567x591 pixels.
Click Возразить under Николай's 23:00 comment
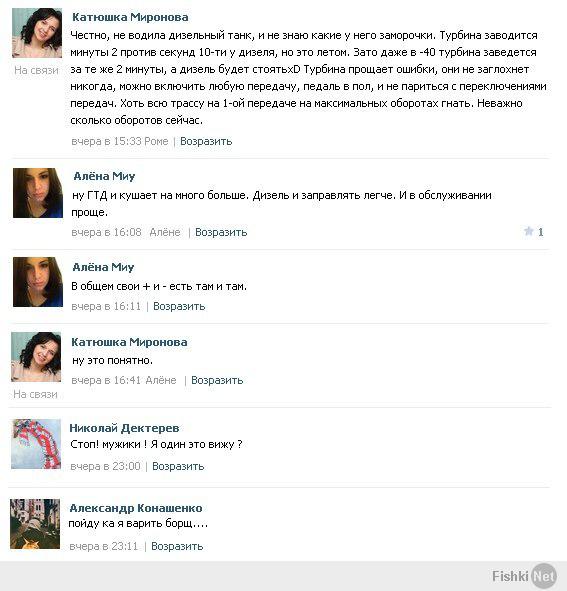click(178, 467)
